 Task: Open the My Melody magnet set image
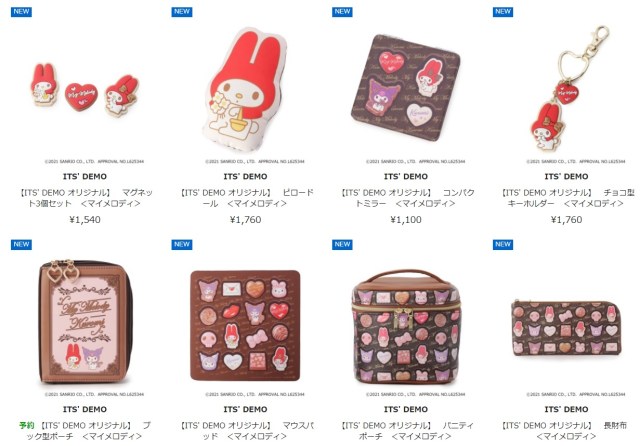(85, 89)
